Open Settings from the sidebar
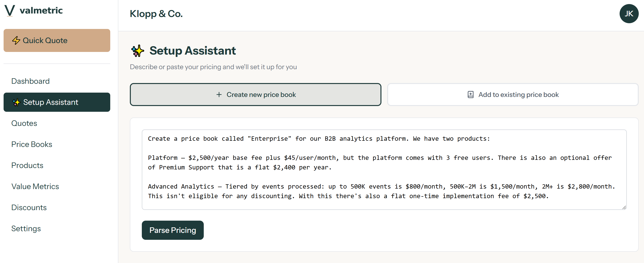644x263 pixels. [26, 228]
